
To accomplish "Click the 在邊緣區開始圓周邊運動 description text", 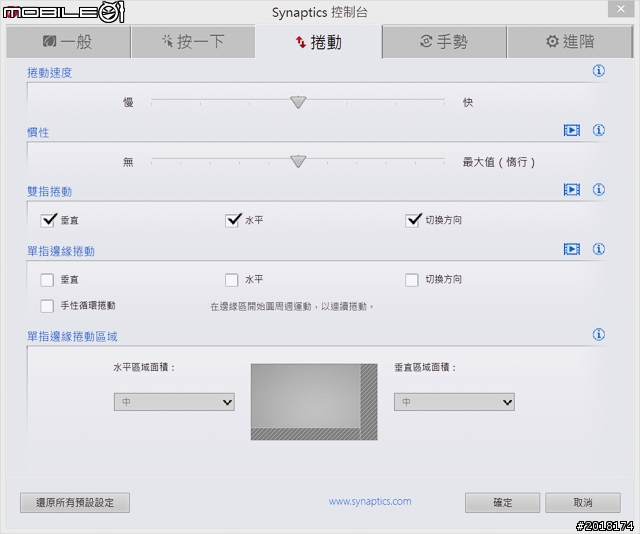I will point(292,307).
